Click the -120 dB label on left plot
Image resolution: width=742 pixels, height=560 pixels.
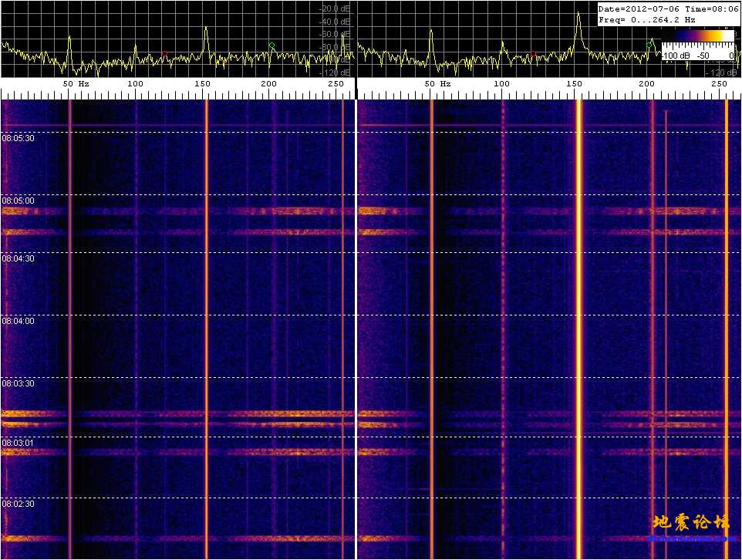coord(335,73)
